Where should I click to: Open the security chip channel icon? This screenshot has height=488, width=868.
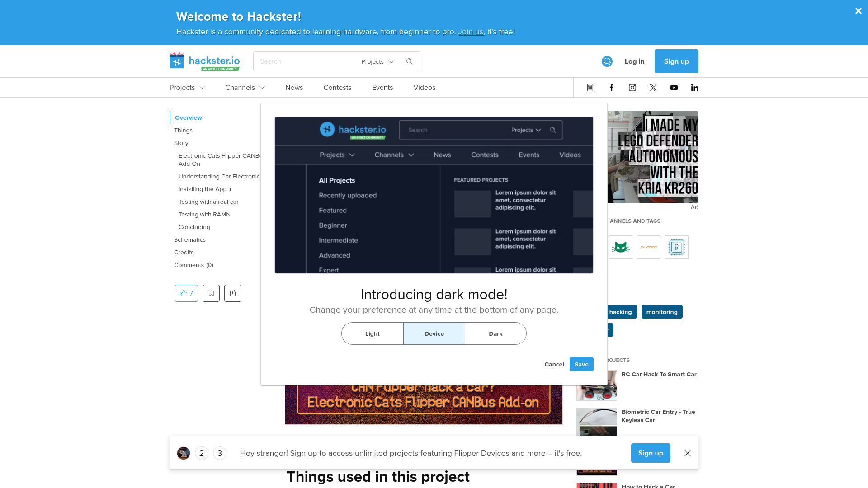(677, 247)
